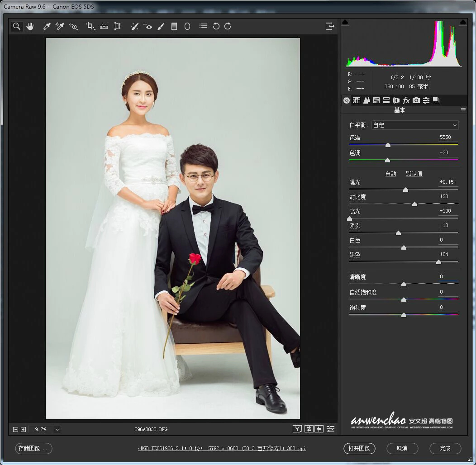
Task: Open the 基本 panel options menu
Action: click(x=463, y=110)
